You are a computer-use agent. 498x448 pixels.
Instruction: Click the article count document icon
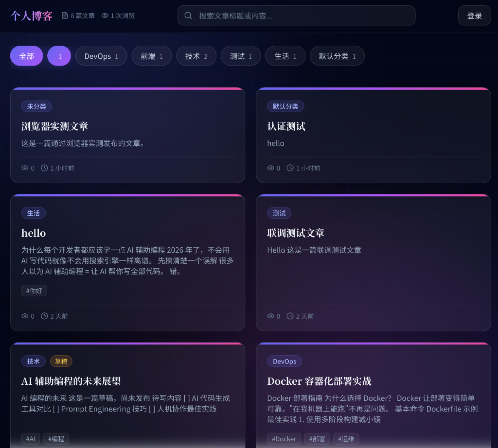click(x=65, y=16)
